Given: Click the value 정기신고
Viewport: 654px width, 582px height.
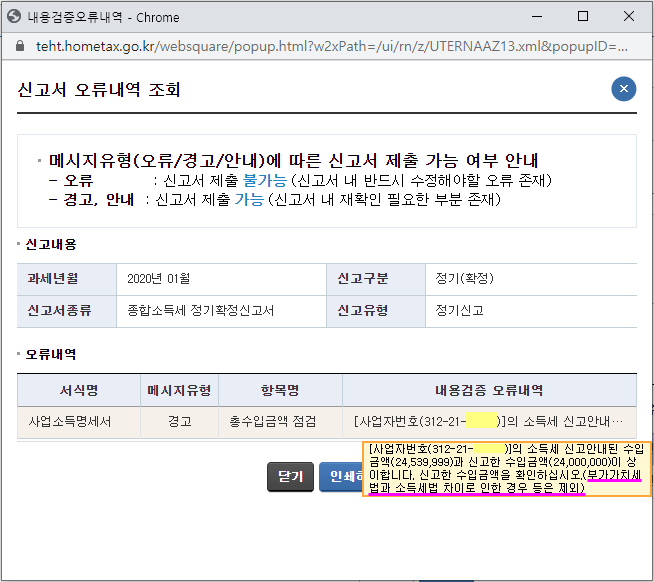Looking at the screenshot, I should [x=459, y=311].
